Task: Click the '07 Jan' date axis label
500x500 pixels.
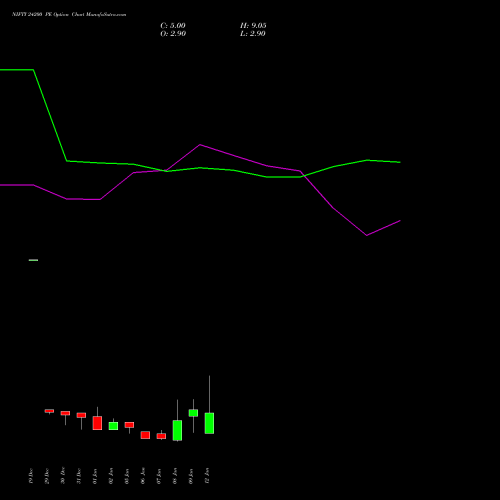Action: [159, 476]
